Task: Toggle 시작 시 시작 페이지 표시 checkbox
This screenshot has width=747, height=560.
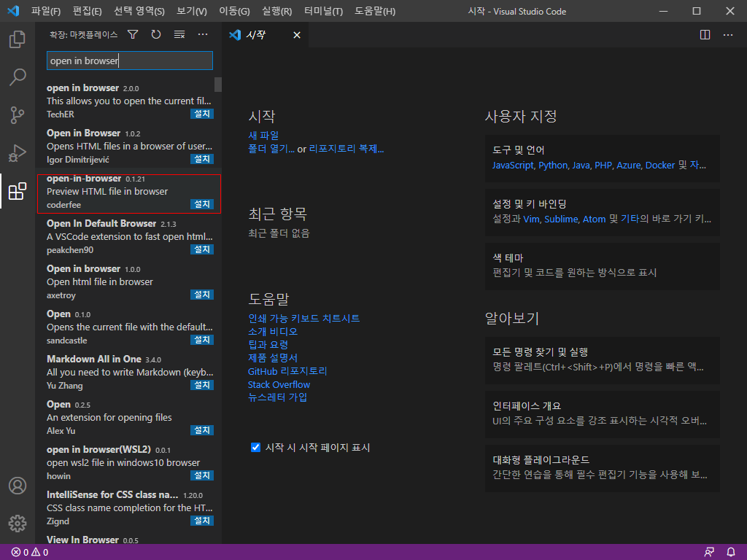Action: click(x=256, y=447)
